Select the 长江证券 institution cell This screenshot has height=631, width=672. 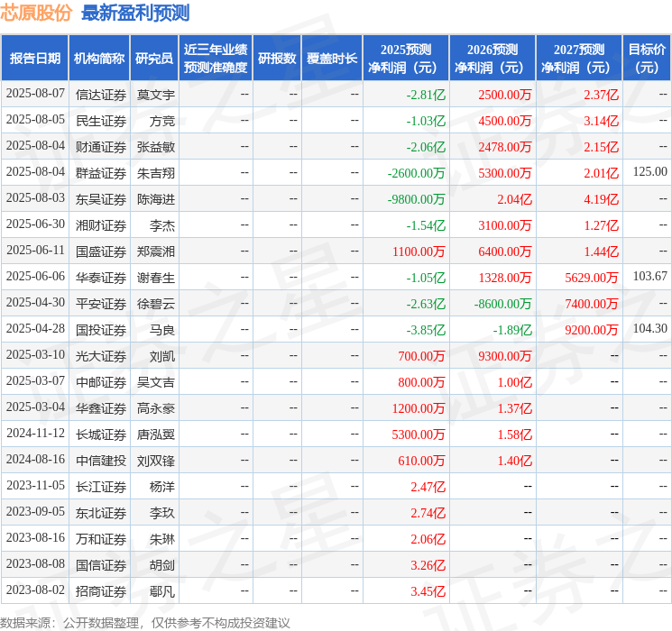(101, 487)
